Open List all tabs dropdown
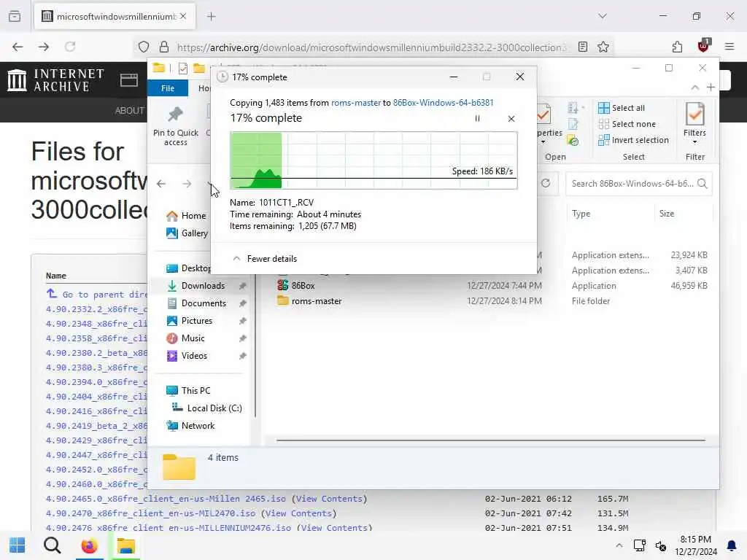The image size is (747, 560). tap(603, 16)
